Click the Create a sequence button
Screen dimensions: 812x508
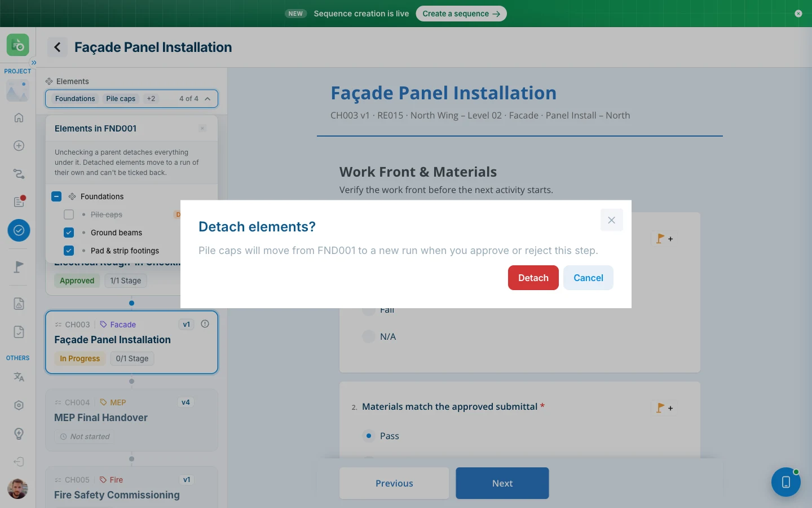pyautogui.click(x=461, y=14)
